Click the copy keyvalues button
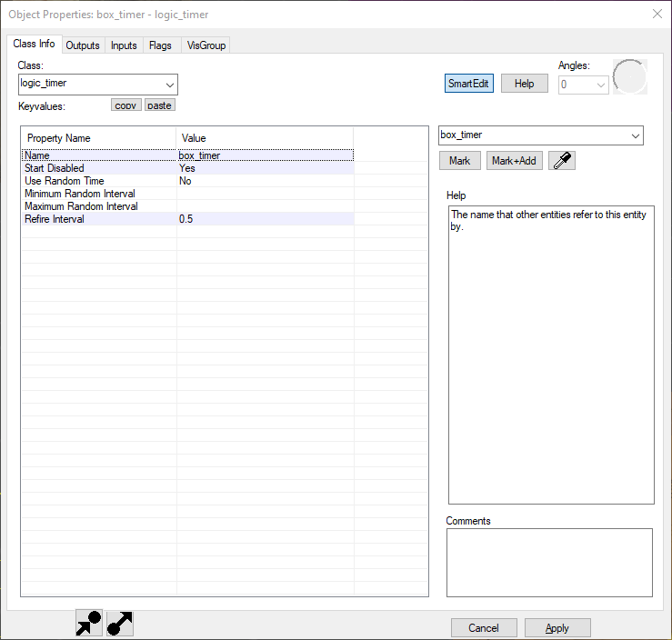The height and width of the screenshot is (640, 672). click(126, 105)
